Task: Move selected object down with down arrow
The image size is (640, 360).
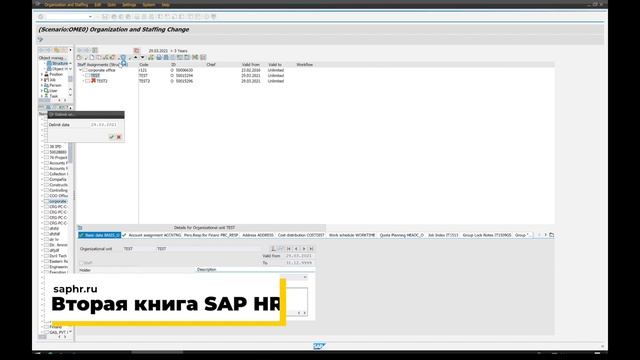Action: point(142,58)
